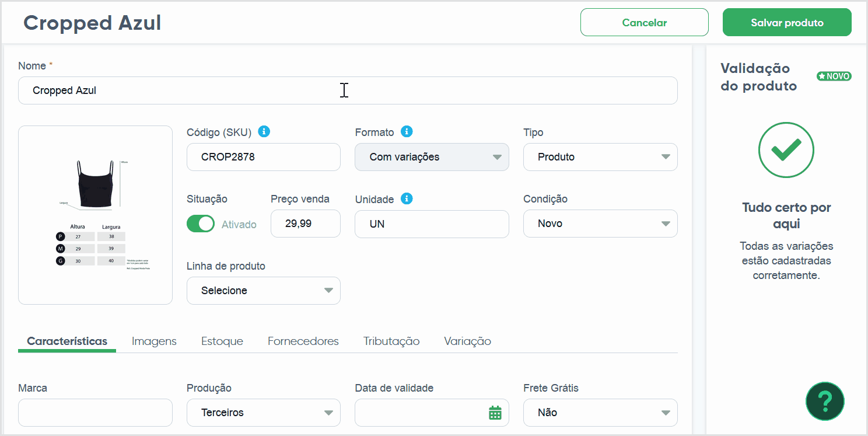Click the Preço venda field showing 29,99
The image size is (868, 436).
(306, 224)
